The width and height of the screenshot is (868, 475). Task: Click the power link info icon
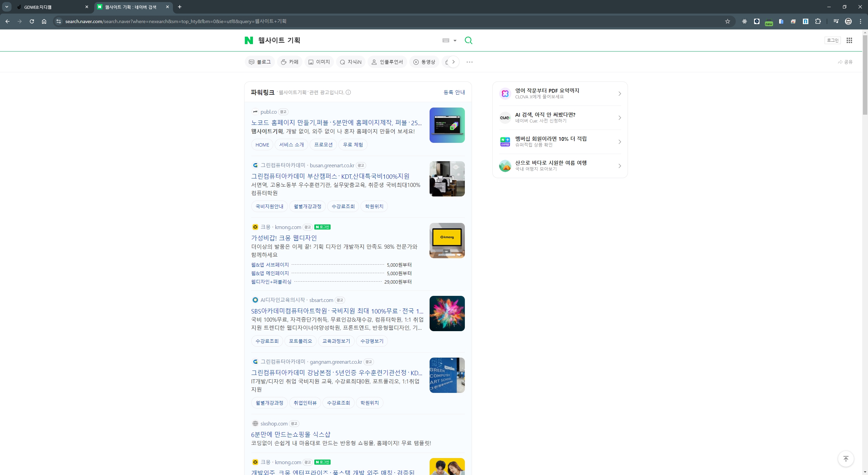[348, 92]
